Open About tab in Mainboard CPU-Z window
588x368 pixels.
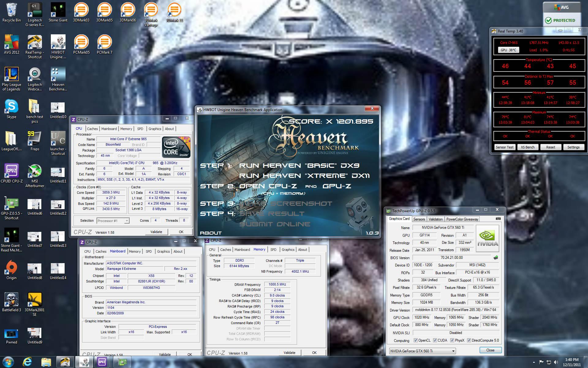[178, 251]
